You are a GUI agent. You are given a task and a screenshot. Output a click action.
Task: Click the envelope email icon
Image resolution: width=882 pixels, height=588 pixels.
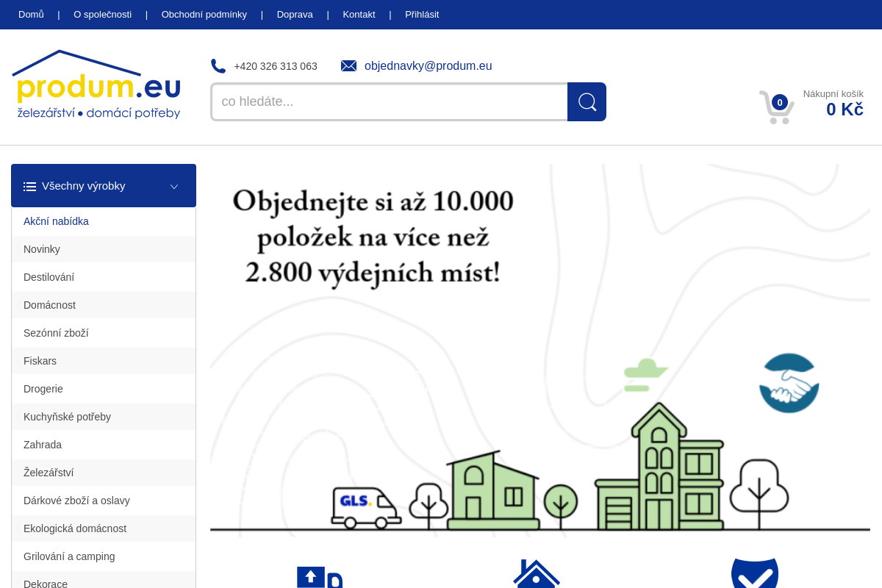tap(348, 65)
